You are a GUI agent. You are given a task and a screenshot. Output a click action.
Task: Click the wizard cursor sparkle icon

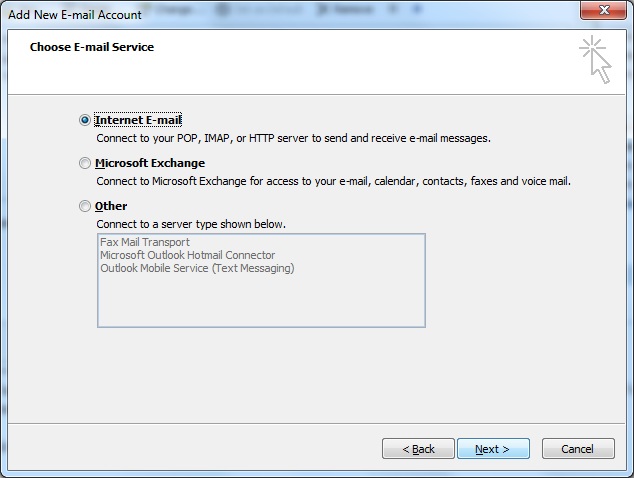tap(595, 59)
